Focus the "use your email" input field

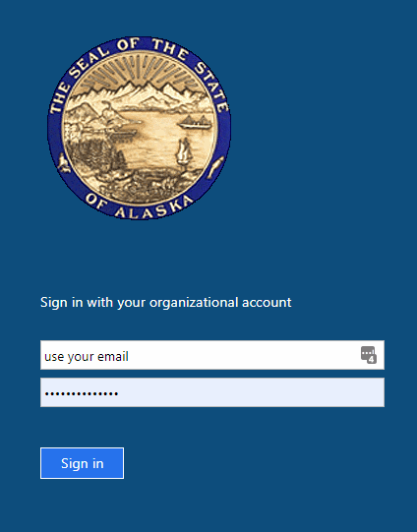pos(212,355)
